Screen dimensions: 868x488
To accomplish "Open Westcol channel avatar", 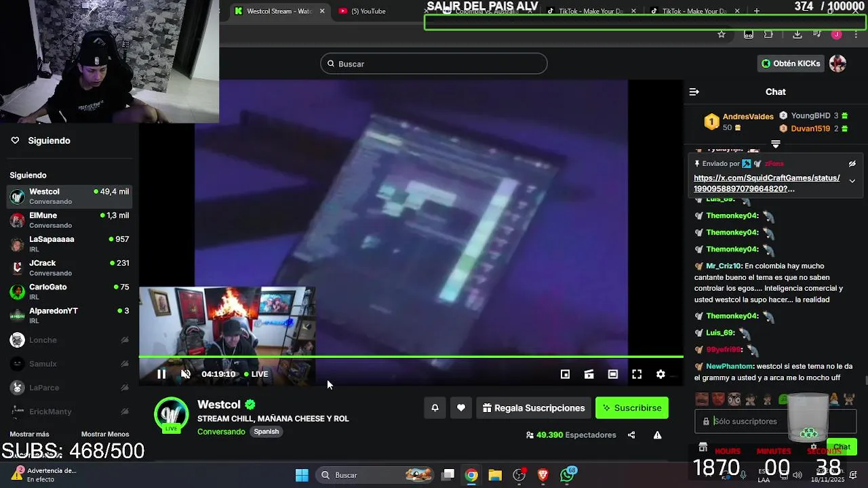I will click(x=171, y=415).
